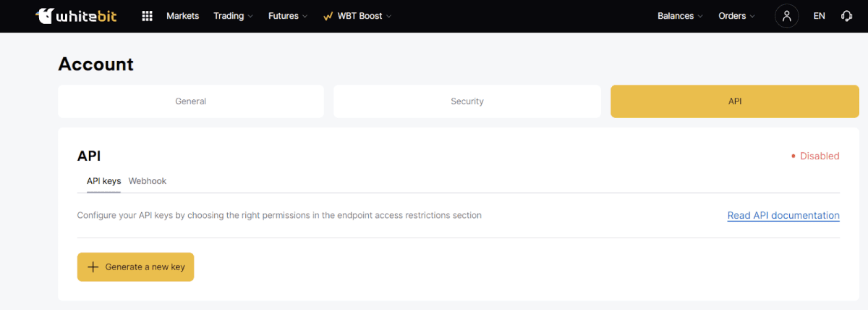Click the plus icon on Generate key
Image resolution: width=868 pixels, height=310 pixels.
click(93, 267)
